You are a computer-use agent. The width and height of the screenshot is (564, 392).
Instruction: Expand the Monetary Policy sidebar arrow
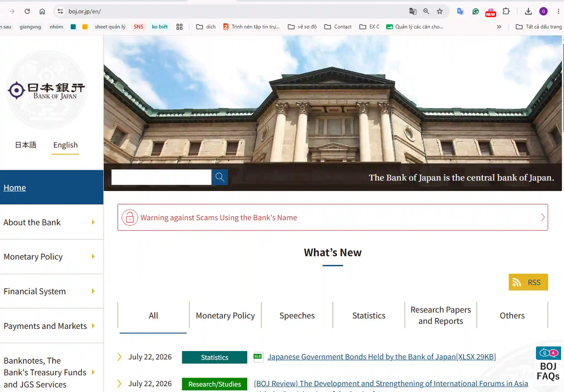coord(93,257)
